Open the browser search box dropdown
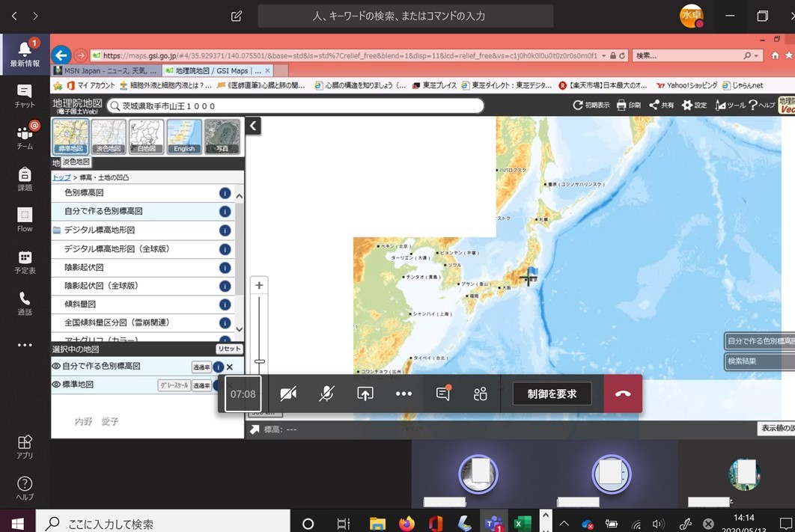Screen dimensions: 795x532 point(757,55)
